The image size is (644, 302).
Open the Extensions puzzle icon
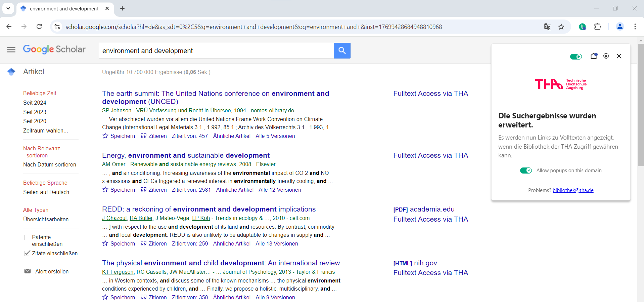coord(598,27)
